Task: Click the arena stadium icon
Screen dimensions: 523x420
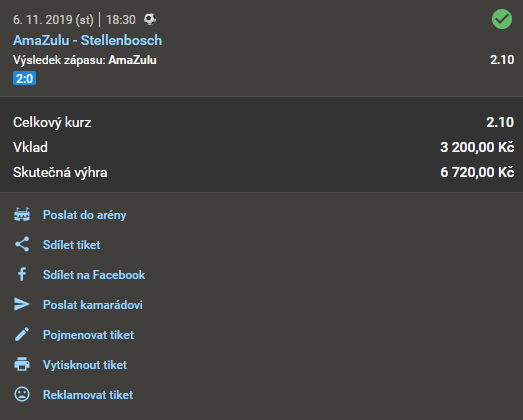Action: [x=22, y=215]
